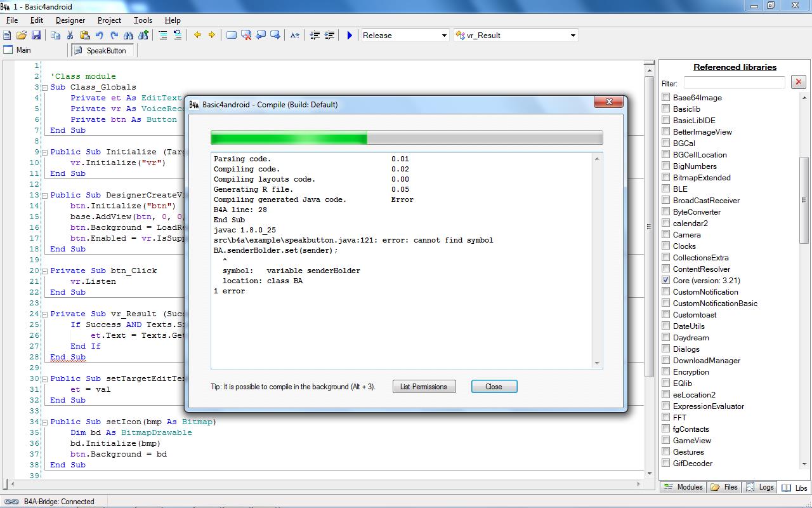Click the decrease indent toolbar icon
Image resolution: width=812 pixels, height=508 pixels.
click(x=315, y=36)
